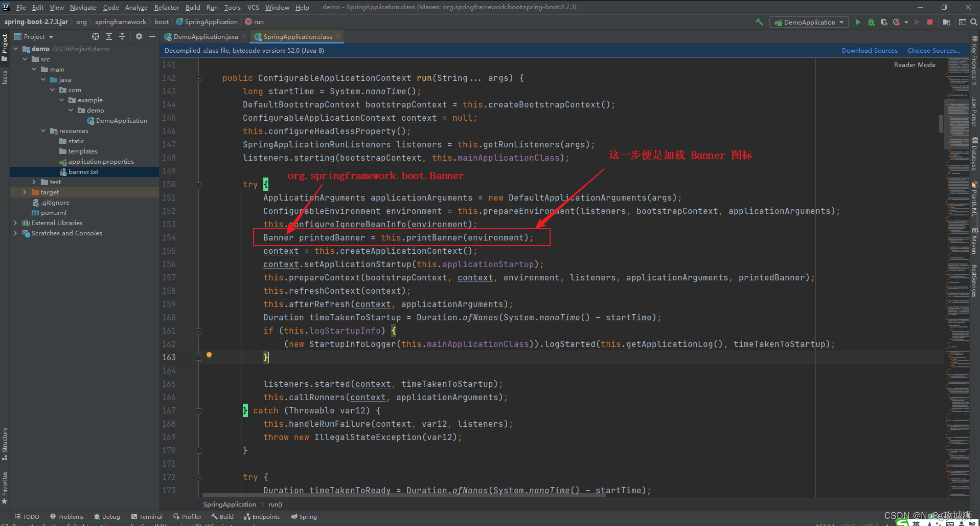This screenshot has height=526, width=980.
Task: Open the TODO tool window
Action: (27, 517)
